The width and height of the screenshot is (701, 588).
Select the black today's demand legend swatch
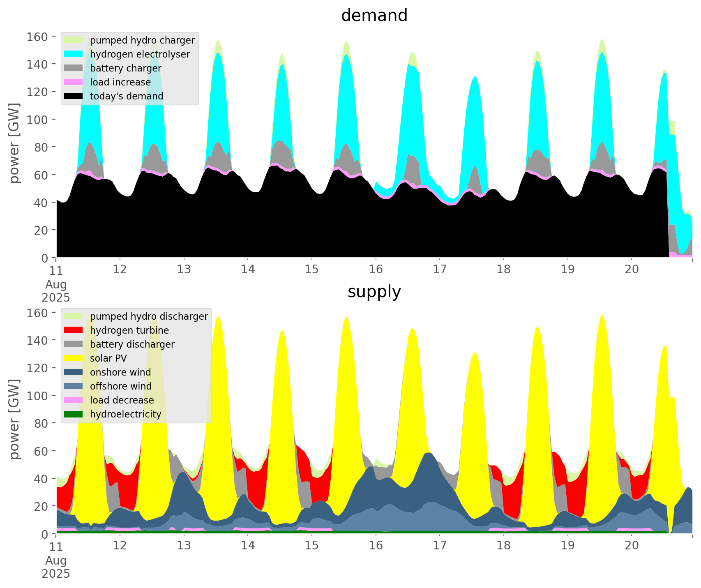pyautogui.click(x=74, y=96)
